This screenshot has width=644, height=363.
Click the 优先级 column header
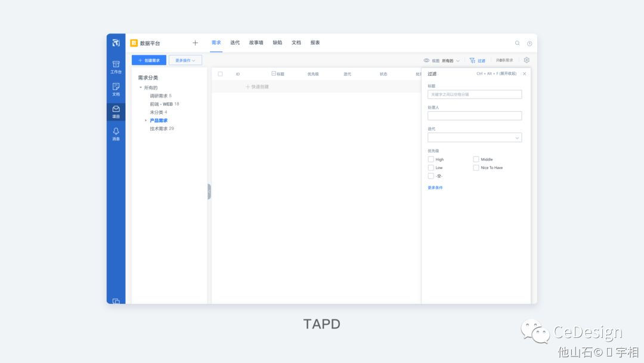[x=313, y=74]
